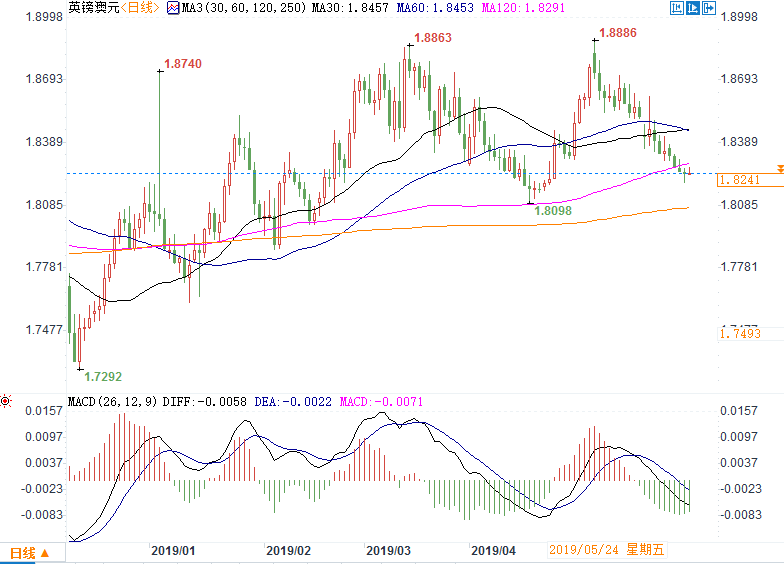
Task: Click the orange 1.8241 current price tag
Action: tap(738, 181)
